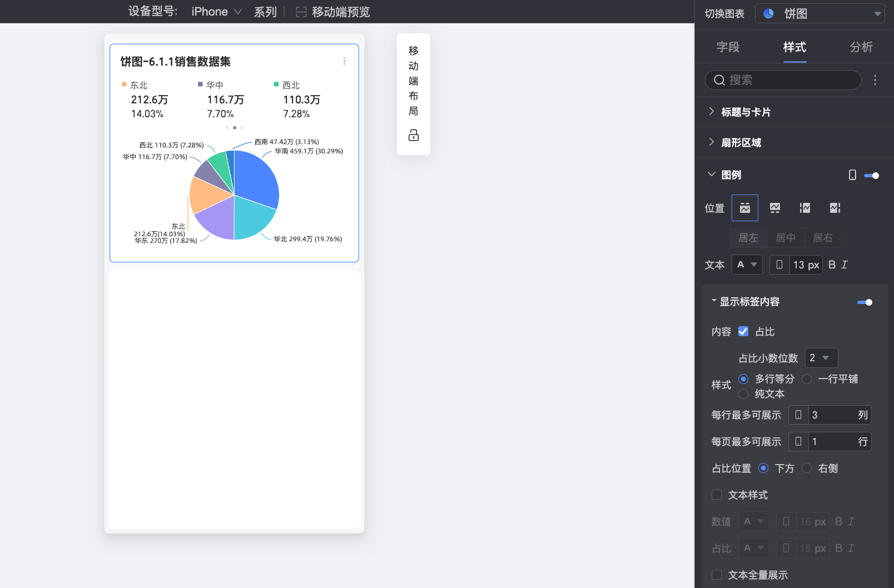Click the 搜索 search input field
Viewport: 894px width, 588px height.
783,80
